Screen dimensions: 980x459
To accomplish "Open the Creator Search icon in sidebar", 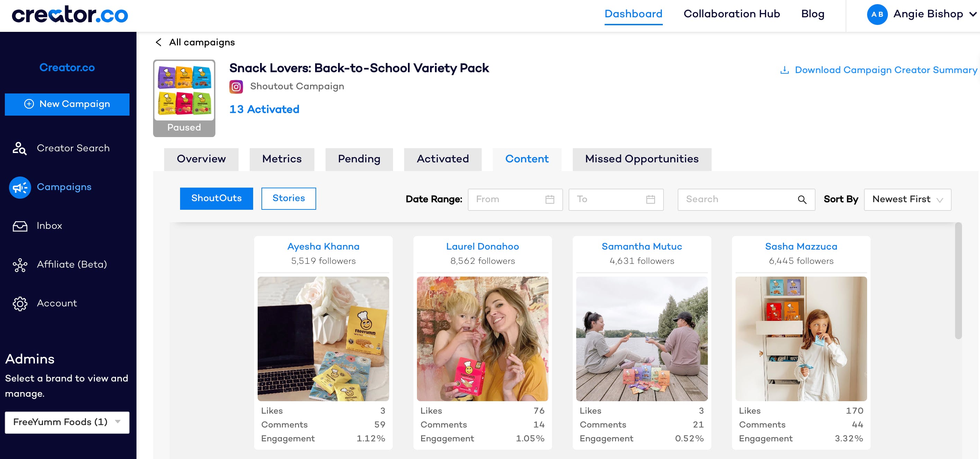I will point(19,148).
